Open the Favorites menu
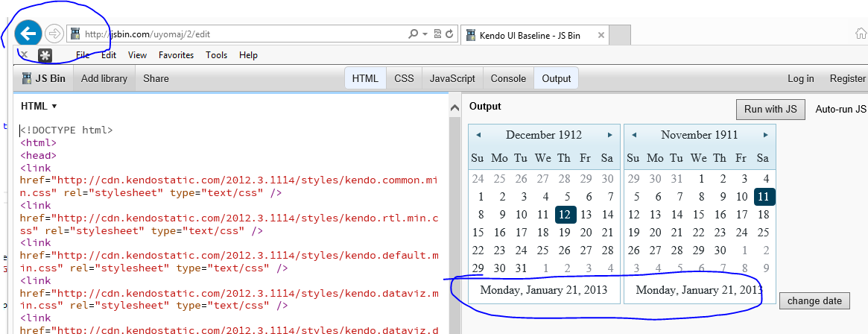This screenshot has height=334, width=868. tap(176, 55)
